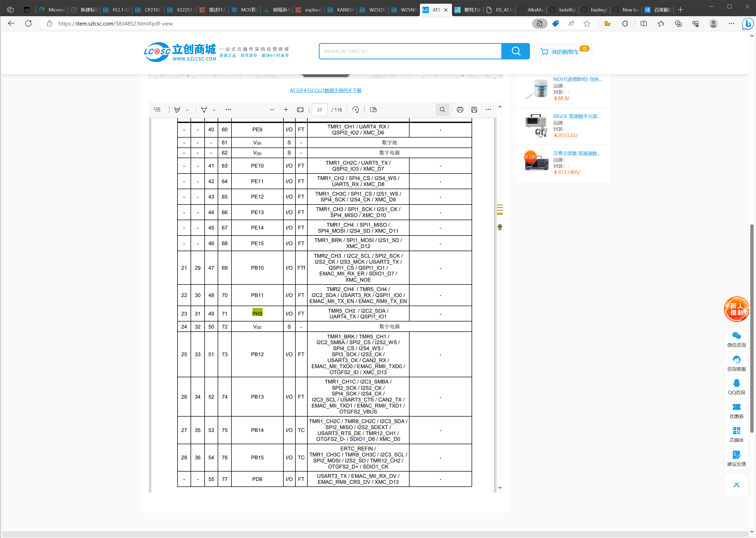Open the more PDF tools menu
This screenshot has height=538, width=756.
tap(228, 110)
